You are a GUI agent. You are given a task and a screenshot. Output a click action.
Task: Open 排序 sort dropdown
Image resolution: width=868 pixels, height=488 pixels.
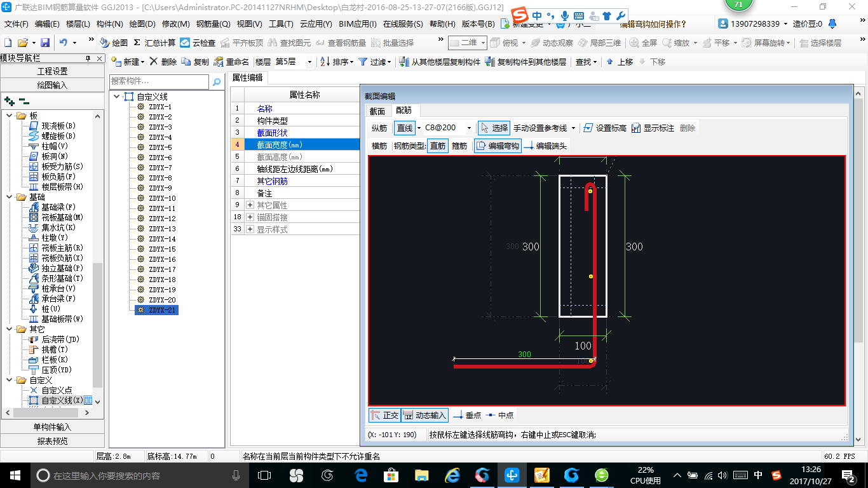tap(337, 62)
